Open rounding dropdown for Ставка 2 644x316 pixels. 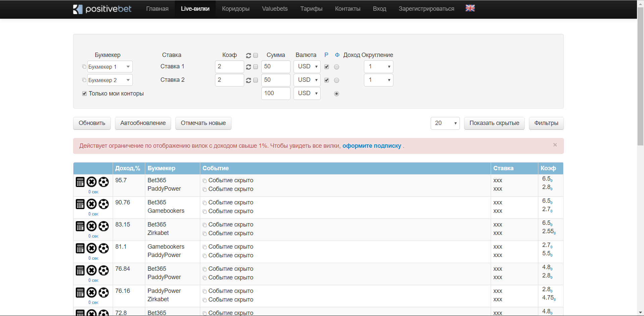click(379, 80)
